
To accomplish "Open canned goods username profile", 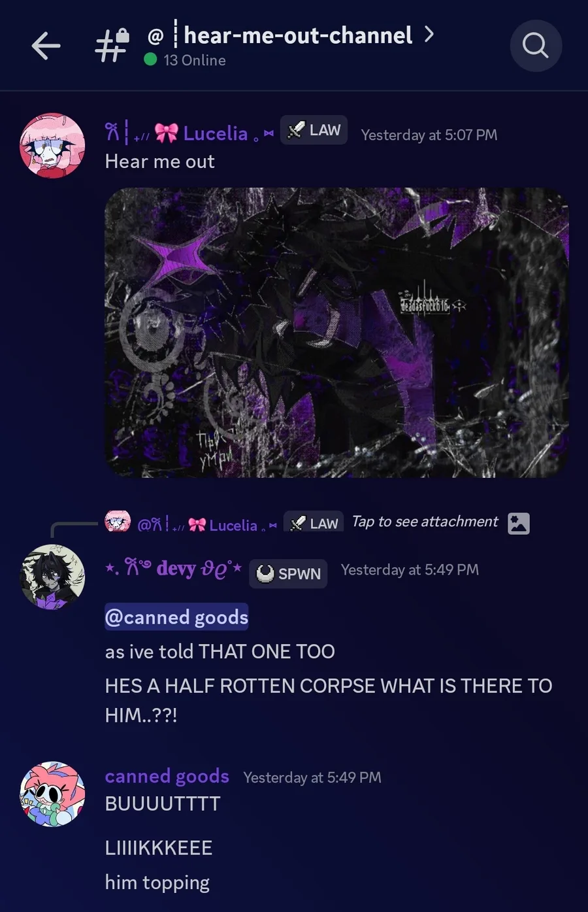I will pyautogui.click(x=167, y=776).
